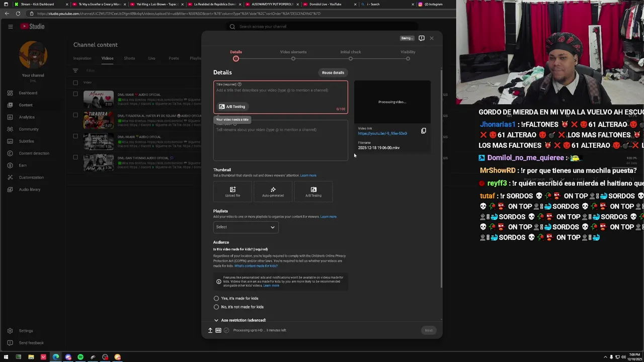Open Settings in the Studio sidebar
Viewport: 644px width, 362px height.
(26, 331)
